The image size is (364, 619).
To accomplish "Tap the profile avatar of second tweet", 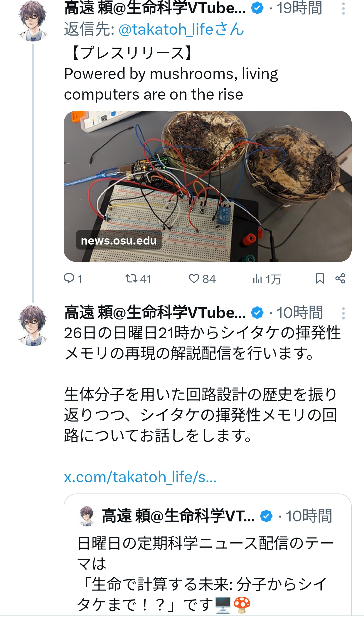I will tap(33, 326).
